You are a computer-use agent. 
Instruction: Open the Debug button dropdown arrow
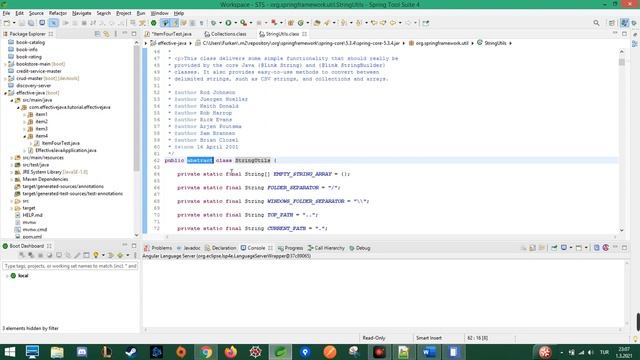[221, 23]
